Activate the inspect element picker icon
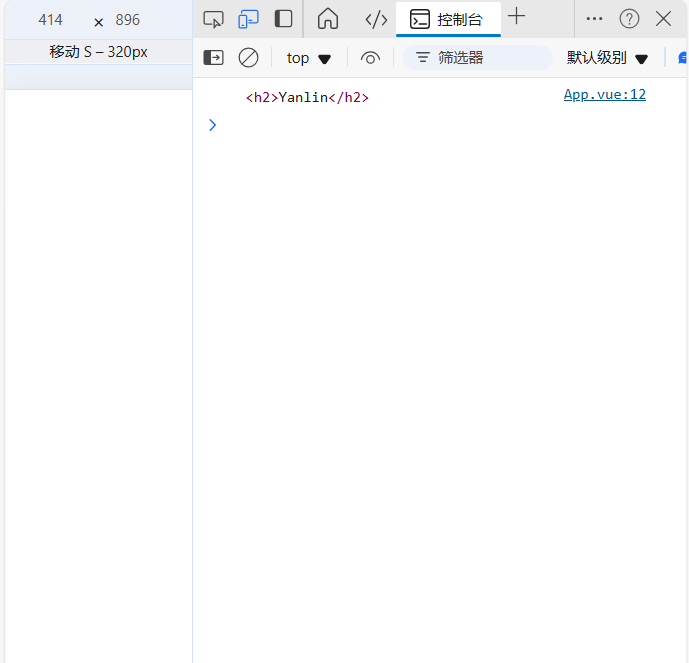689x663 pixels. (213, 19)
